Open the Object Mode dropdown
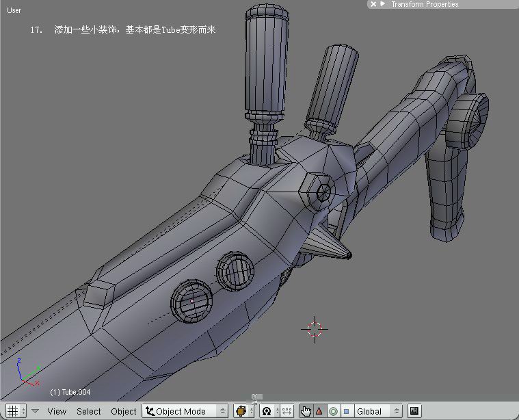 click(185, 411)
